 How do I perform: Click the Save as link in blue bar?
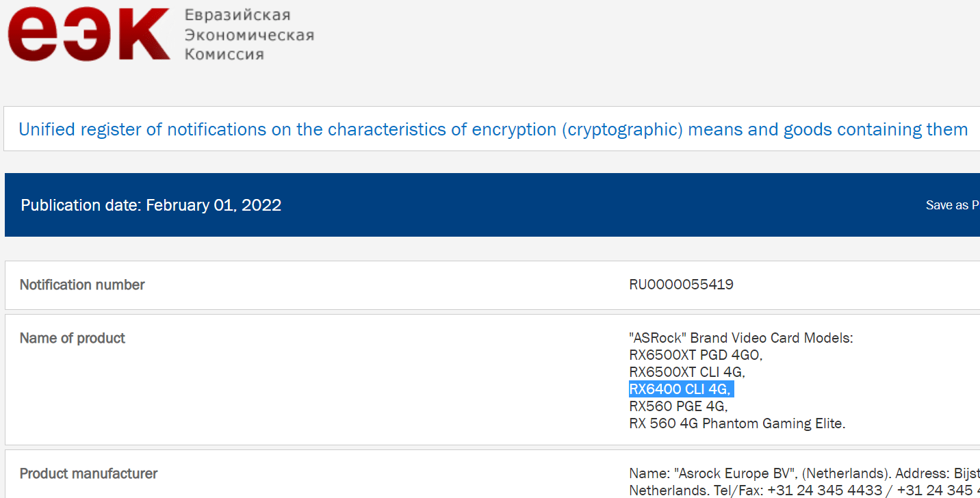click(x=952, y=205)
